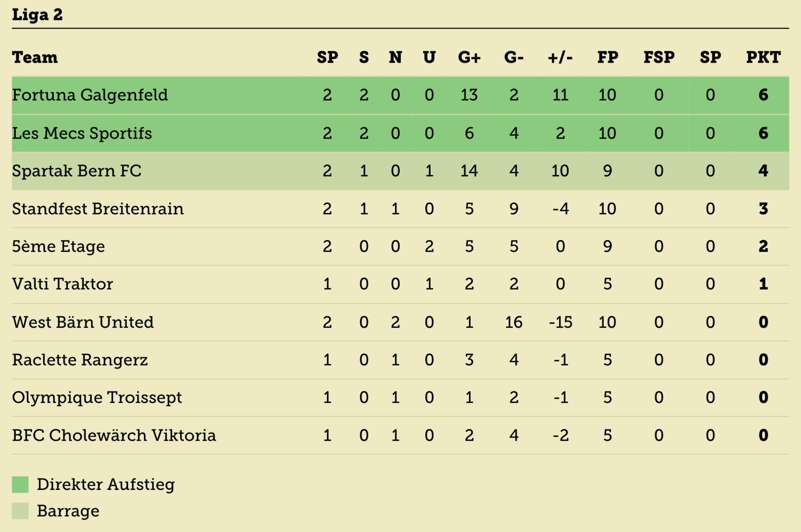The width and height of the screenshot is (801, 532).
Task: Click Fortuna Galgenfeld's points value 6
Action: click(x=763, y=95)
